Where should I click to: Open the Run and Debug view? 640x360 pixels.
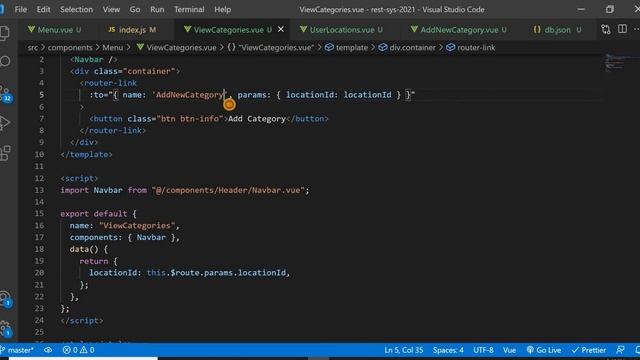click(x=5, y=122)
